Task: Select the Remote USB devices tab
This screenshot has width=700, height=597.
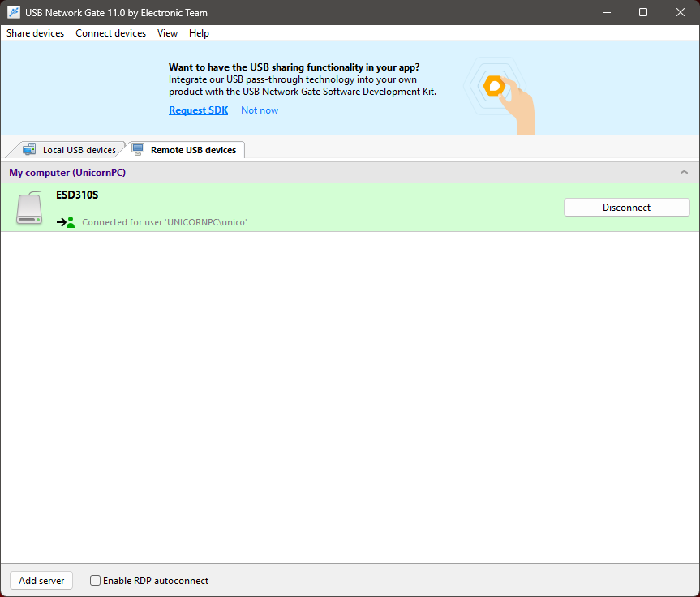Action: (x=193, y=150)
